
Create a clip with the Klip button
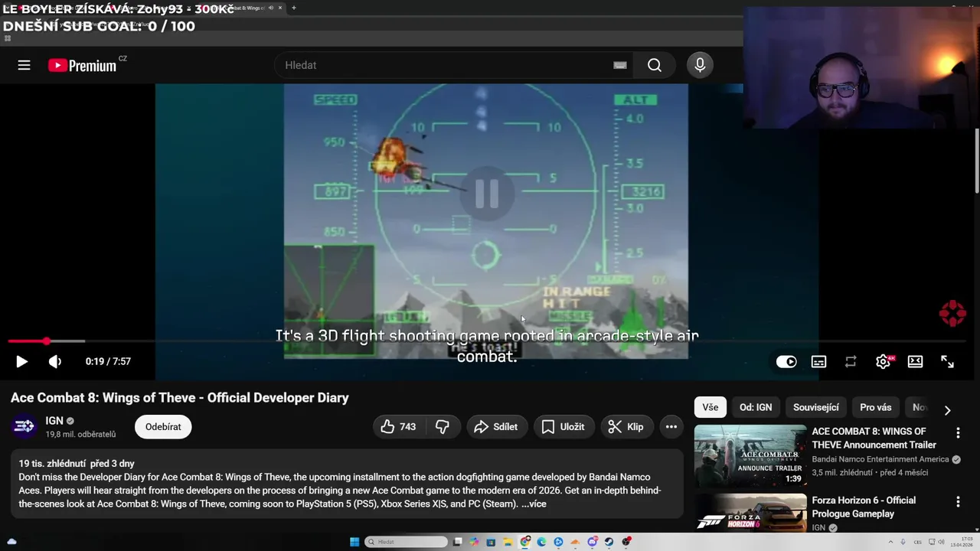tap(626, 426)
